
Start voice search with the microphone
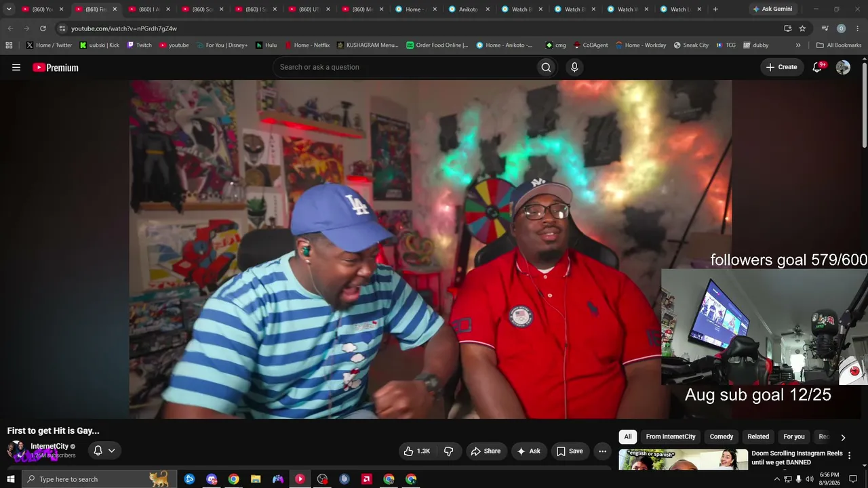tap(574, 67)
